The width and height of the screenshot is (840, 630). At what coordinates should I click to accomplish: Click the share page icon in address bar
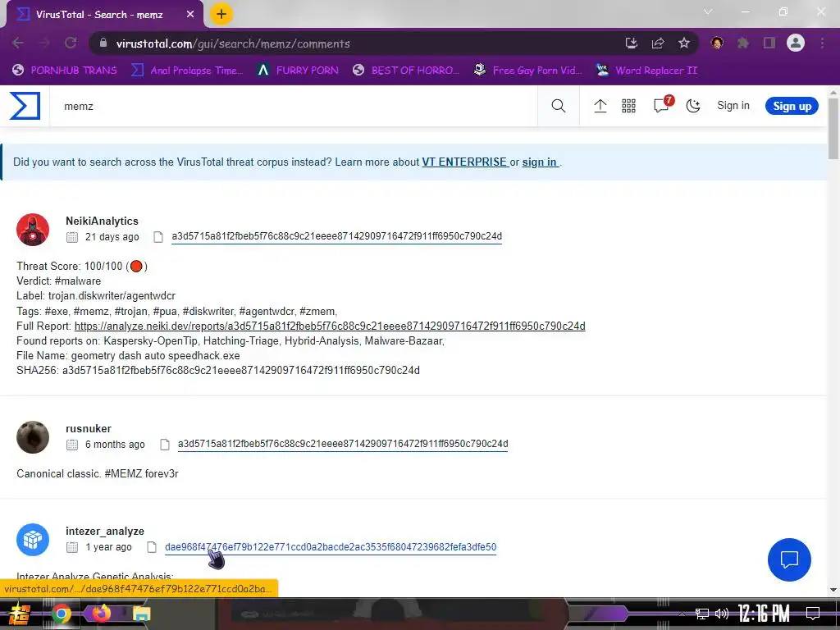(x=658, y=43)
